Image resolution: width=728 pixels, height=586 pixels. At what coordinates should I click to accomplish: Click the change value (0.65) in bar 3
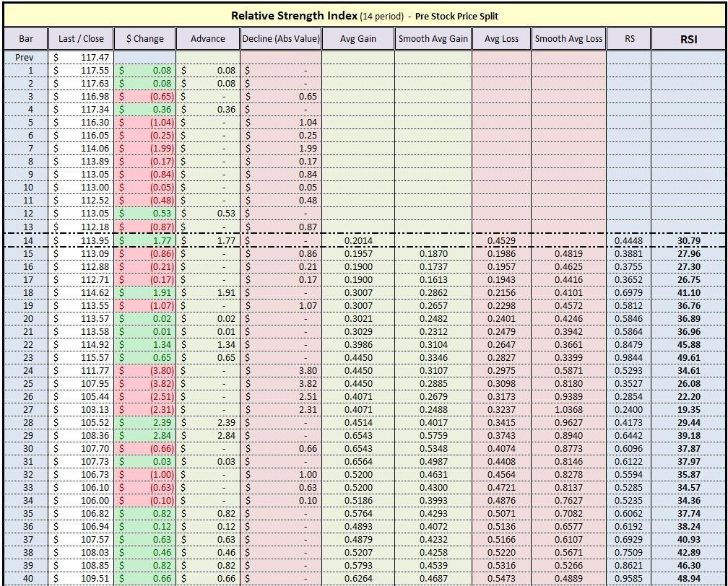point(145,97)
